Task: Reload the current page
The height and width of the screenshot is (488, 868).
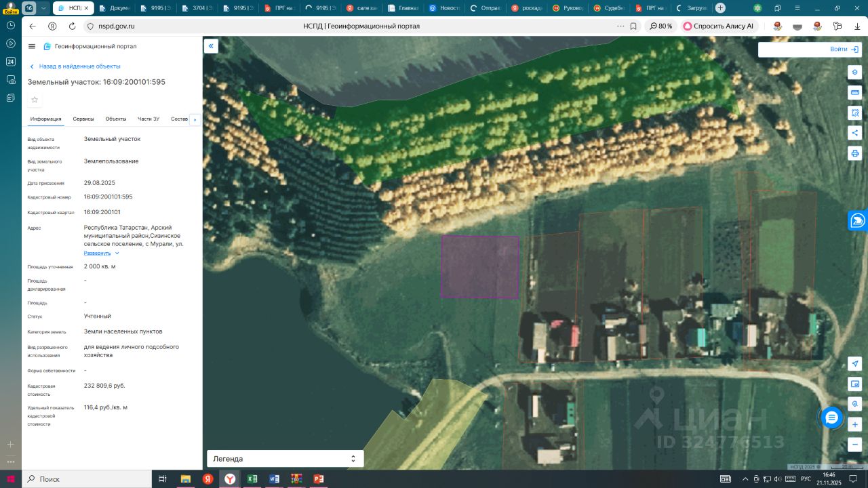Action: pos(72,26)
